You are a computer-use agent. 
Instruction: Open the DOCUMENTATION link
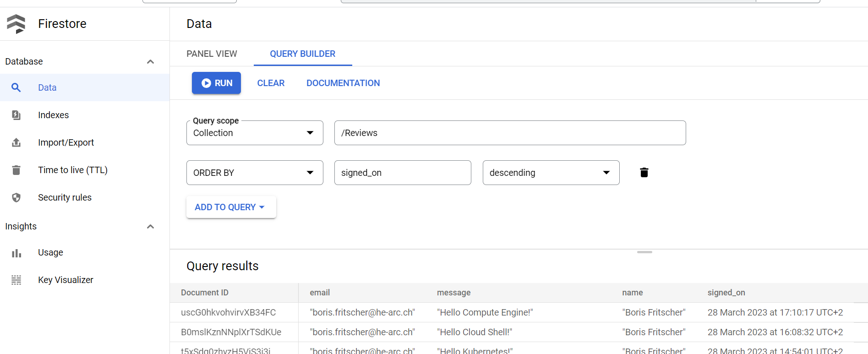(x=343, y=83)
